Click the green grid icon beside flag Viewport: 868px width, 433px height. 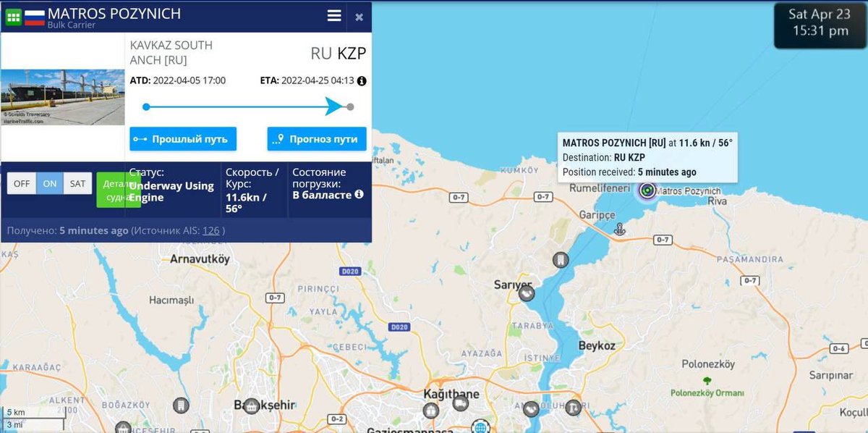14,17
